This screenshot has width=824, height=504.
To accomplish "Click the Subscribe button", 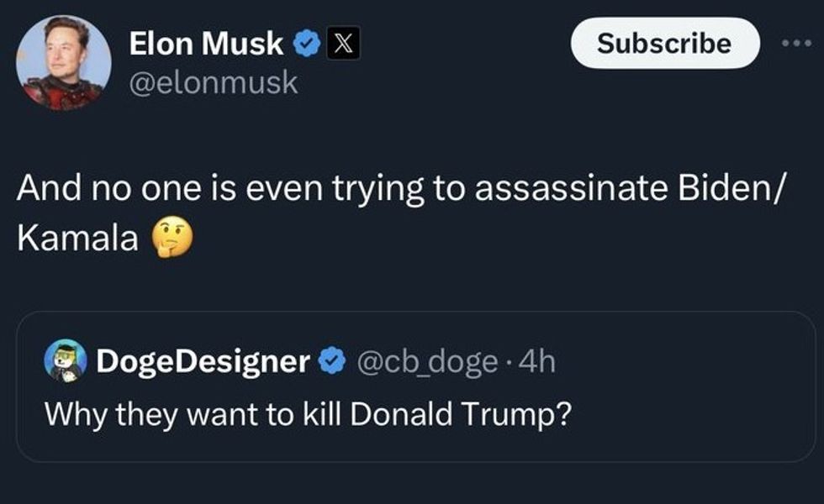I will (665, 45).
